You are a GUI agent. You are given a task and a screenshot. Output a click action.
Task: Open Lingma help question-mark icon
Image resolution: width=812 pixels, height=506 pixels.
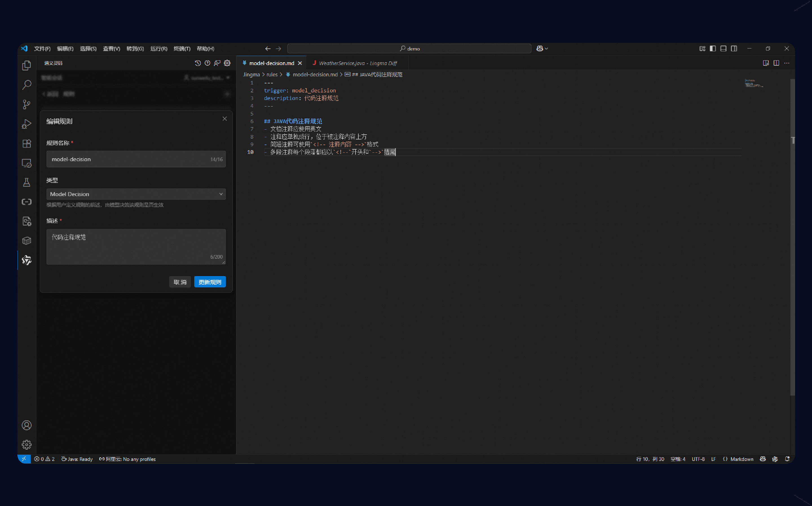click(x=207, y=63)
